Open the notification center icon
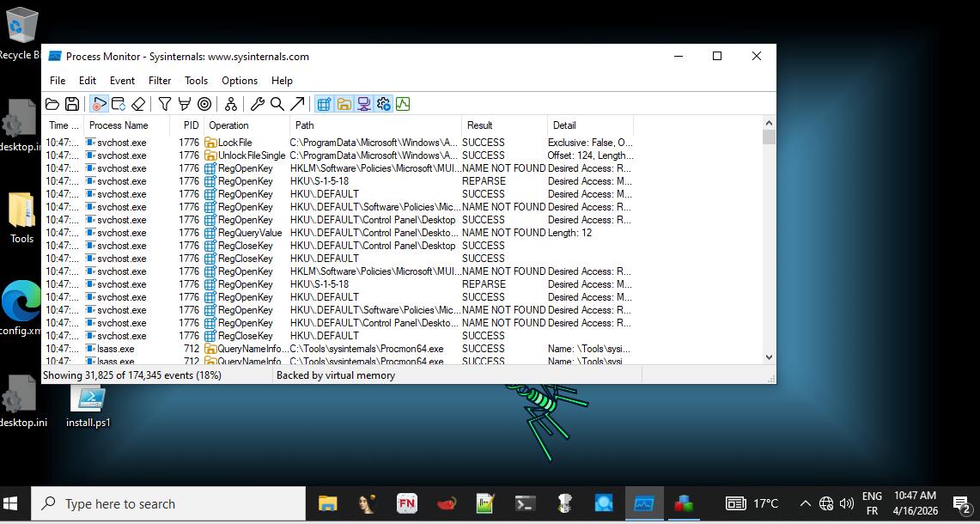980x524 pixels. (960, 503)
